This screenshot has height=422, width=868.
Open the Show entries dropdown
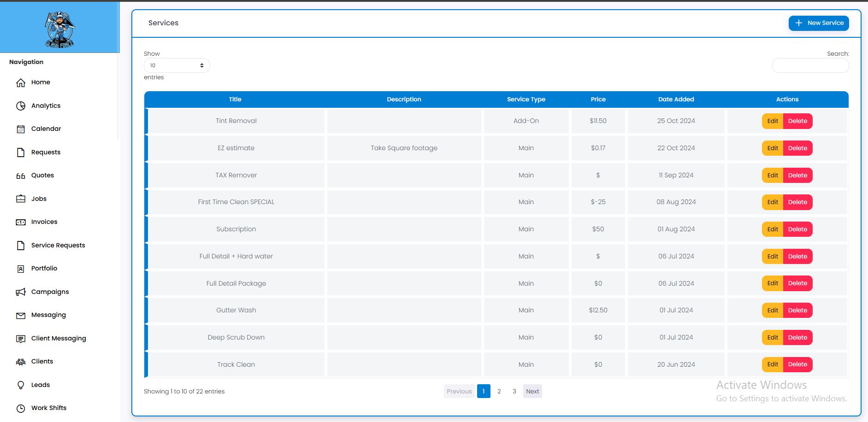coord(177,65)
